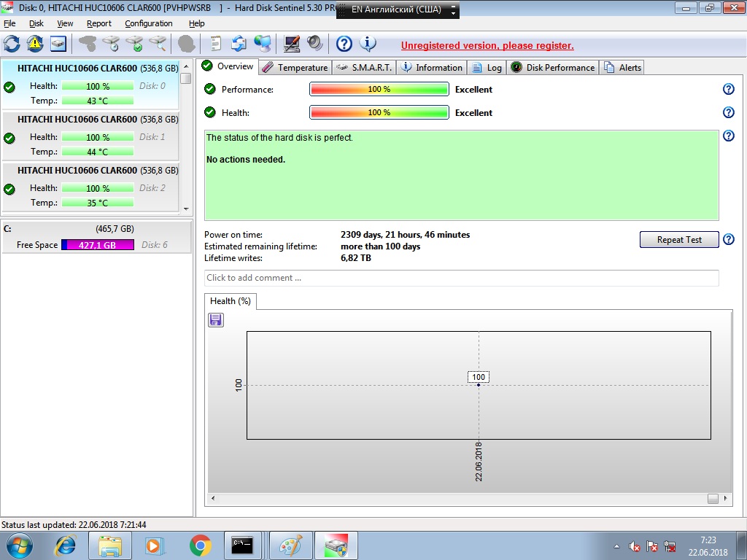Click the Health 100 % gradient bar
Viewport: 747px width, 560px height.
(379, 112)
